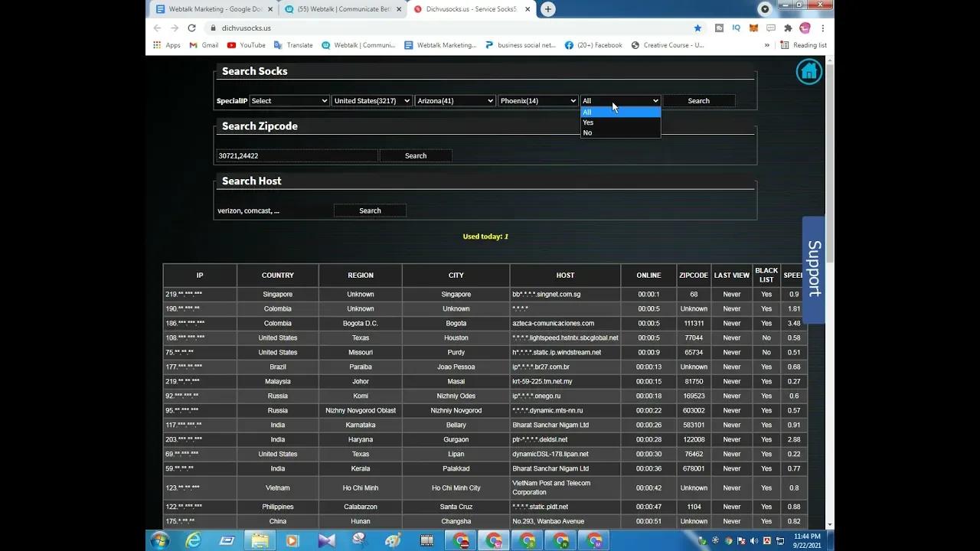Viewport: 980px width, 551px height.
Task: Open the Phoenix(14) city dropdown
Action: [537, 100]
